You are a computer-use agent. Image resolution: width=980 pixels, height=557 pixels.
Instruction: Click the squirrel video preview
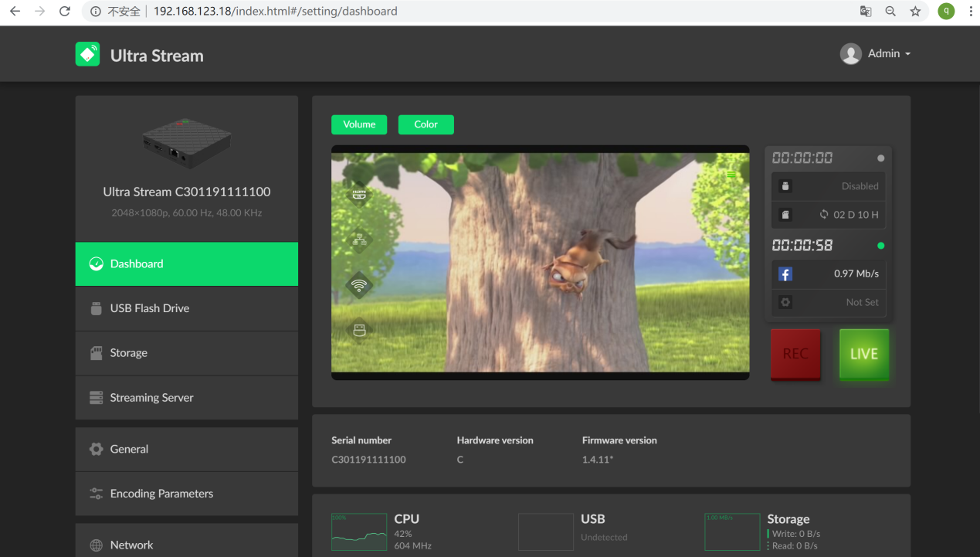pyautogui.click(x=540, y=263)
